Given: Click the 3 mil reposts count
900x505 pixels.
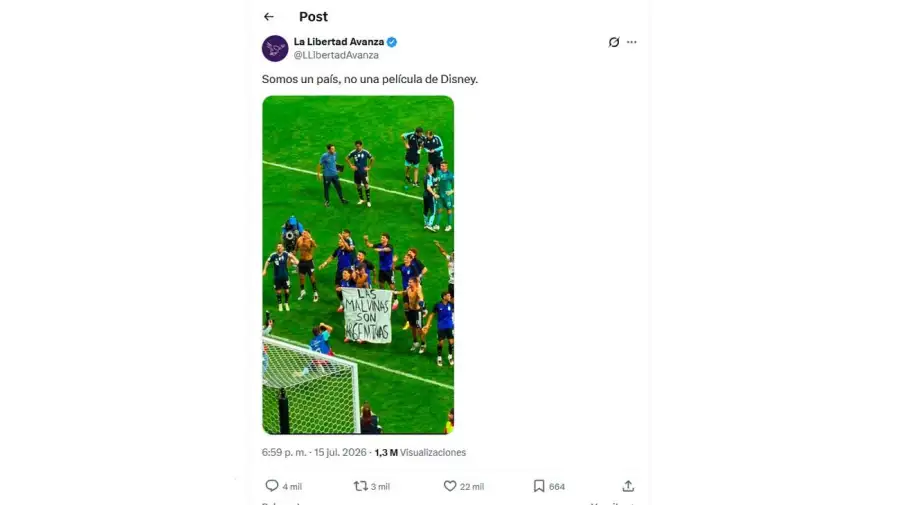Looking at the screenshot, I should point(380,487).
